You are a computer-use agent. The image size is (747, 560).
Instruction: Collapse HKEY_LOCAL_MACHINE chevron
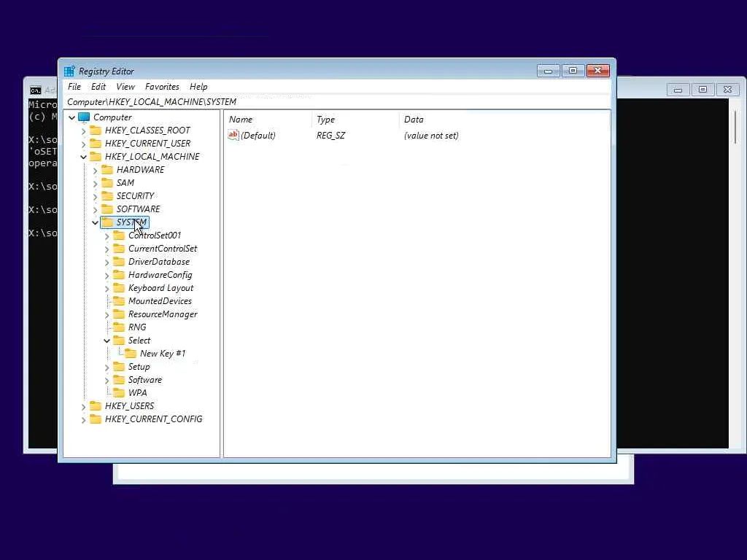point(83,157)
